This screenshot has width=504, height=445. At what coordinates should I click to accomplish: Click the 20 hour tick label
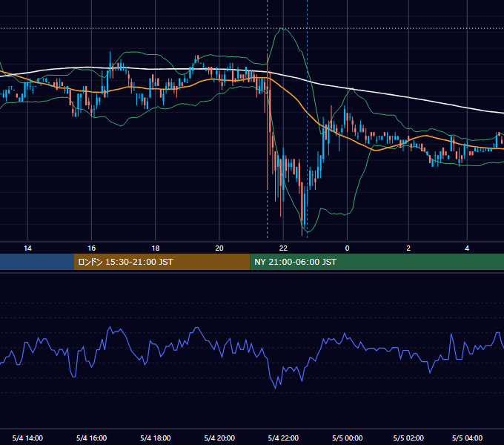(x=219, y=248)
